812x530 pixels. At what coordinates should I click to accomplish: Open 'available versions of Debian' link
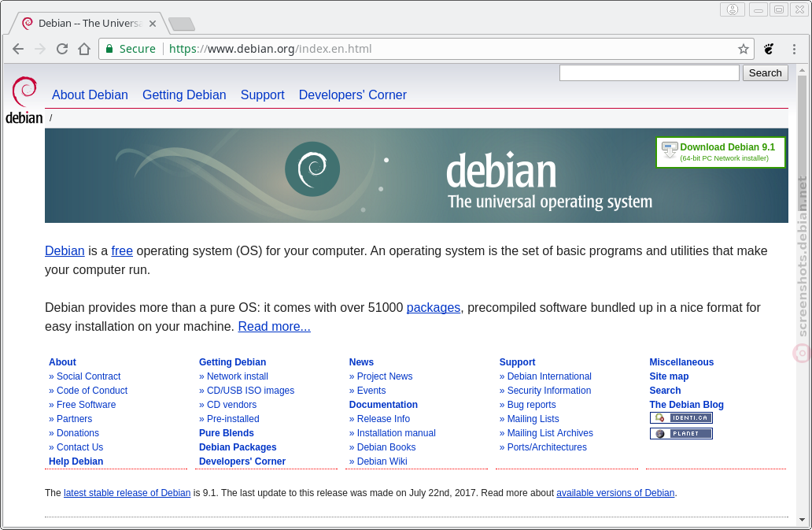tap(615, 493)
